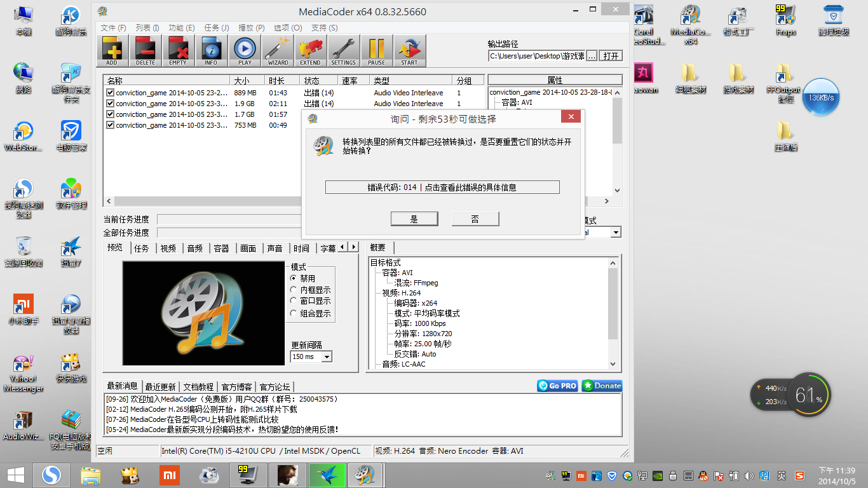Open the Yahoo! Messenger desktop shortcut
This screenshot has height=488, width=868.
(24, 372)
